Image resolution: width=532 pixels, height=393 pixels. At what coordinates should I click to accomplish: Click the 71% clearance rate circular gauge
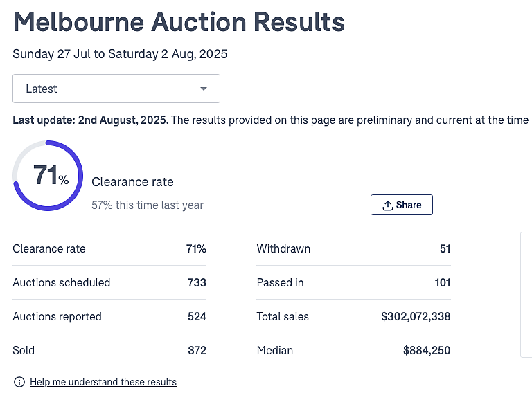click(x=48, y=176)
